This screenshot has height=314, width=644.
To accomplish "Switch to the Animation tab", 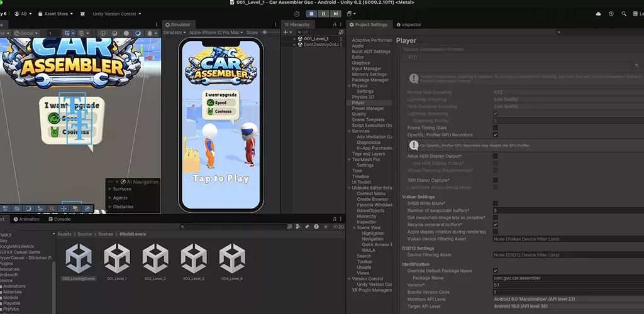I will pos(26,219).
